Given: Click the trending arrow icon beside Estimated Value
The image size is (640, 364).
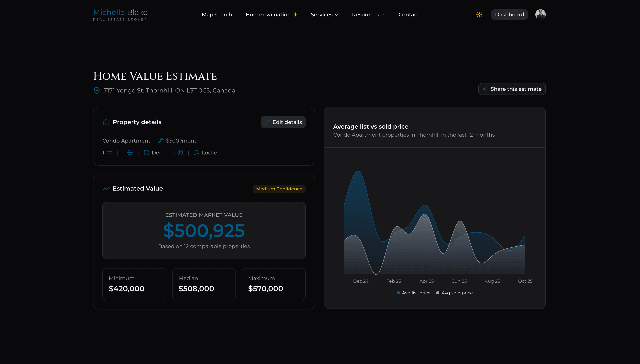Looking at the screenshot, I should point(106,189).
